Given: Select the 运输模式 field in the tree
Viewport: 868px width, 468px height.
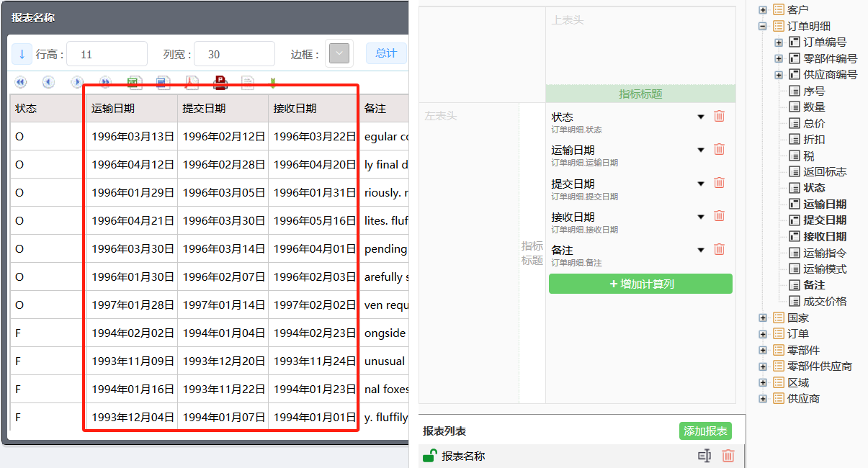Looking at the screenshot, I should coord(825,269).
